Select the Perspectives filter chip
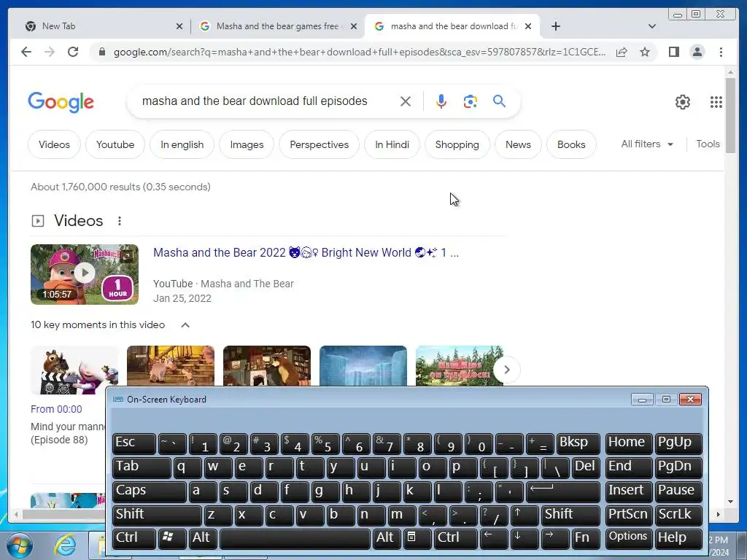The height and width of the screenshot is (560, 747). click(x=320, y=144)
